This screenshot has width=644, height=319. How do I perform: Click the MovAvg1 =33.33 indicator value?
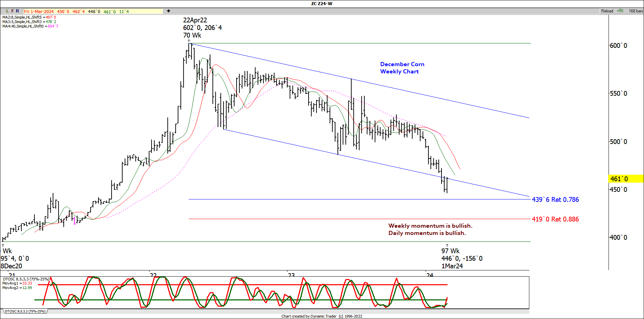pyautogui.click(x=17, y=283)
